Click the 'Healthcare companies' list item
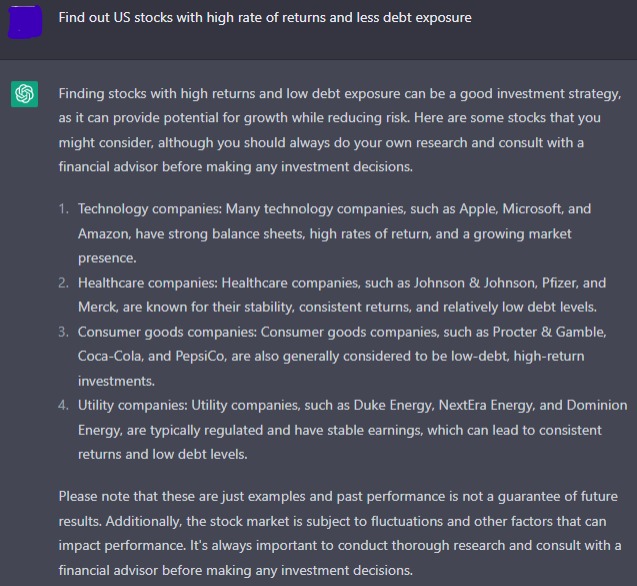 click(342, 295)
